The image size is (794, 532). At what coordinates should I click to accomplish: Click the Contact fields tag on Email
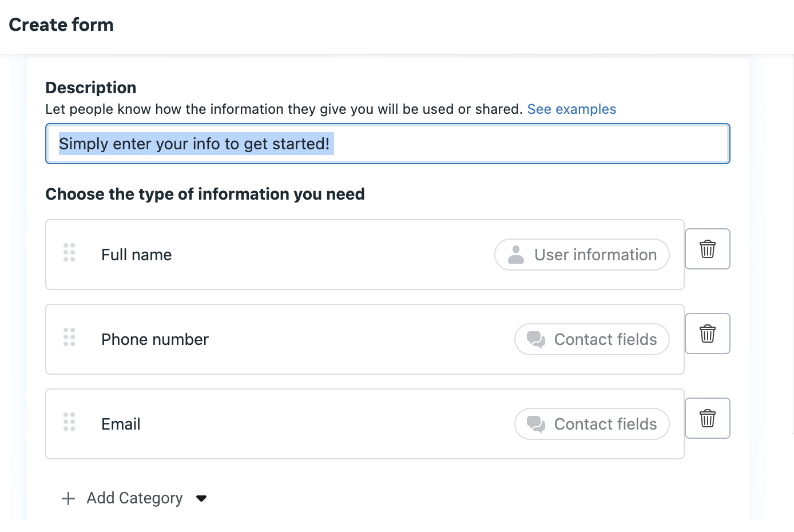(x=592, y=424)
